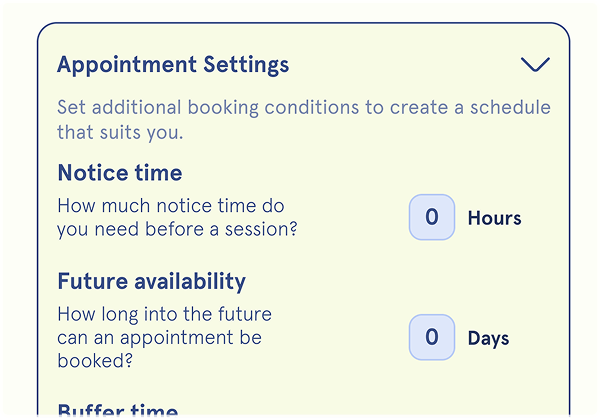Click the "you need before a session?" line

coord(177,229)
